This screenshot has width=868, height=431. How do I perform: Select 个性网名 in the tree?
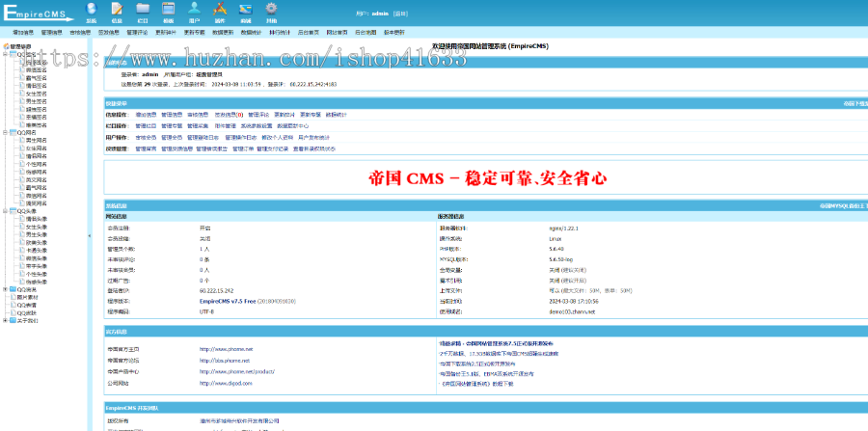(37, 164)
